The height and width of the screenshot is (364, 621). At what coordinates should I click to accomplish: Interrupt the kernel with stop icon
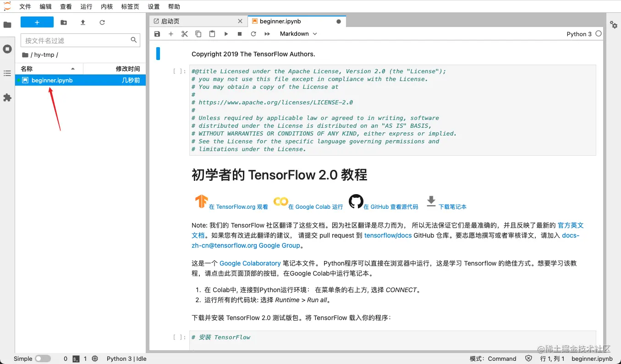click(240, 34)
